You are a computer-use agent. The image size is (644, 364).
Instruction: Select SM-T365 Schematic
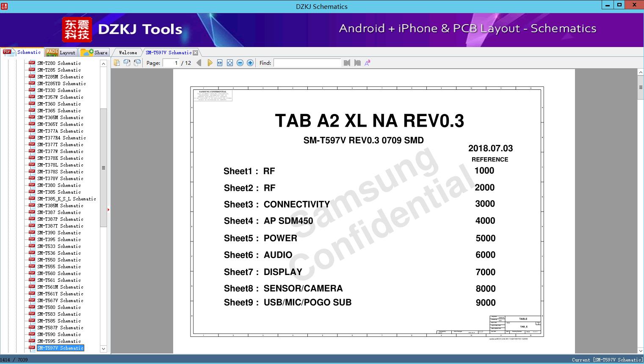click(x=59, y=111)
